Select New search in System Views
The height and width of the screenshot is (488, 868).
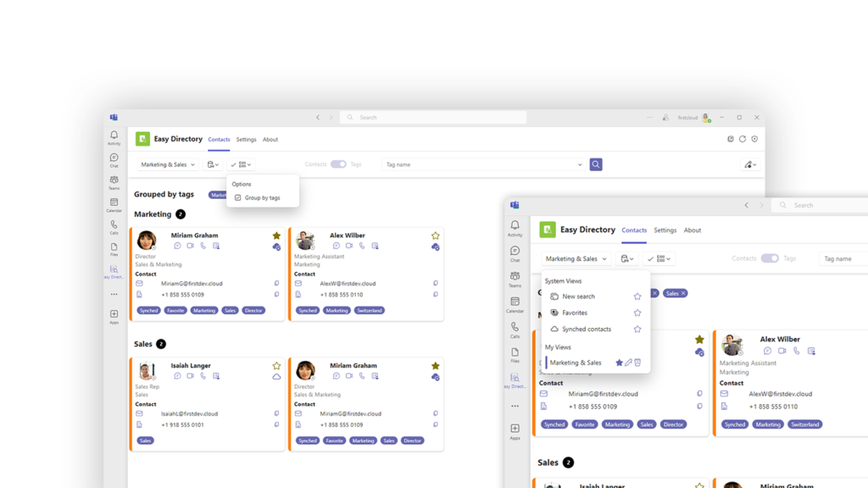point(578,297)
